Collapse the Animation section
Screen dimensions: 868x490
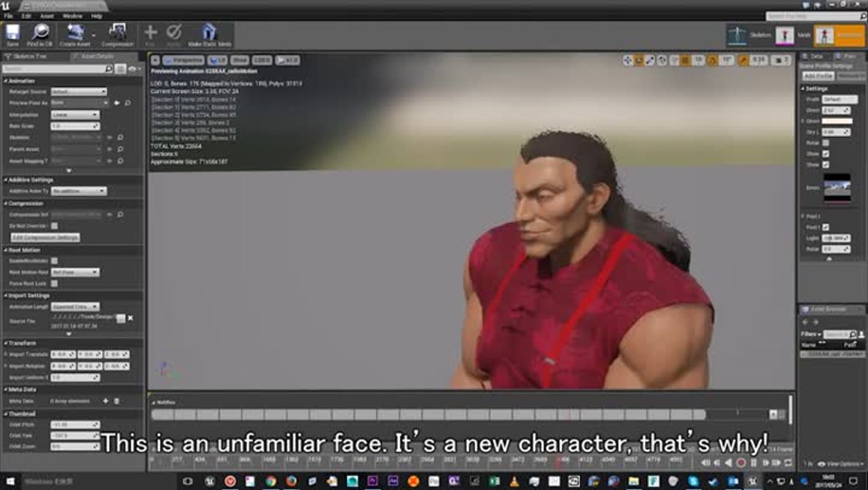point(6,80)
